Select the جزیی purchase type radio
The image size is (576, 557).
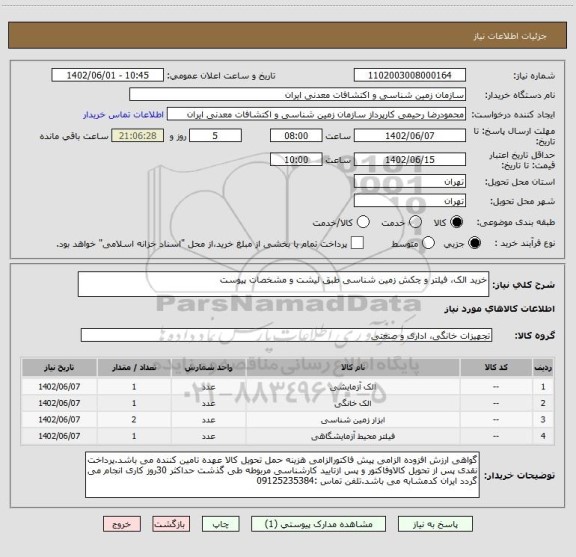pyautogui.click(x=474, y=243)
